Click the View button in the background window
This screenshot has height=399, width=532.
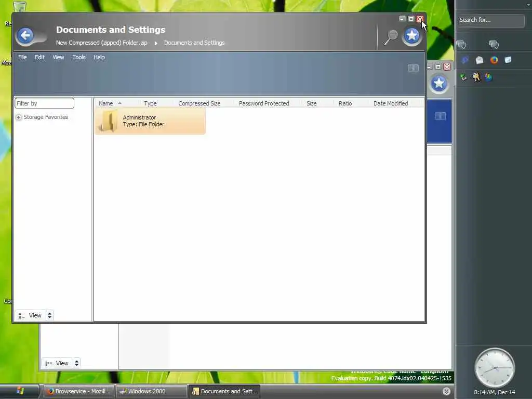(57, 363)
